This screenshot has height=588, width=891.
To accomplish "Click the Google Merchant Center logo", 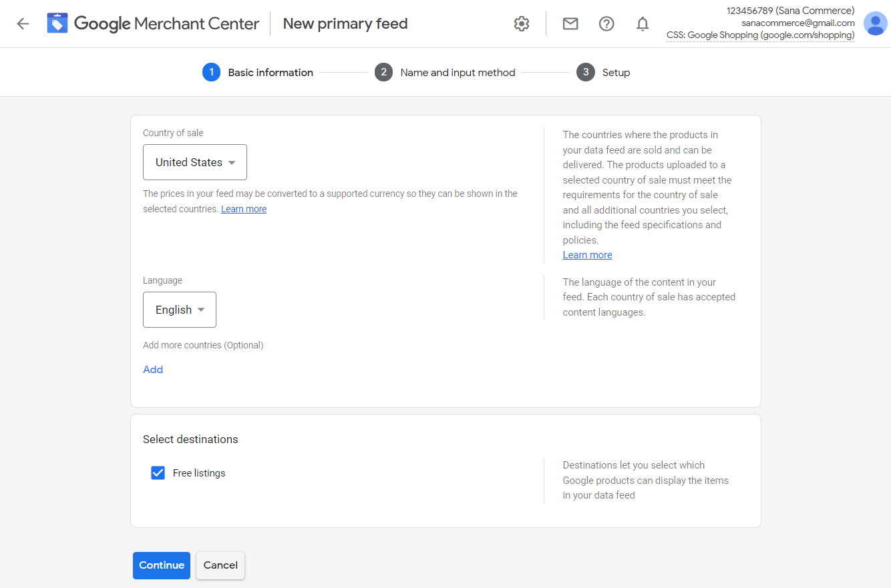I will click(x=153, y=24).
